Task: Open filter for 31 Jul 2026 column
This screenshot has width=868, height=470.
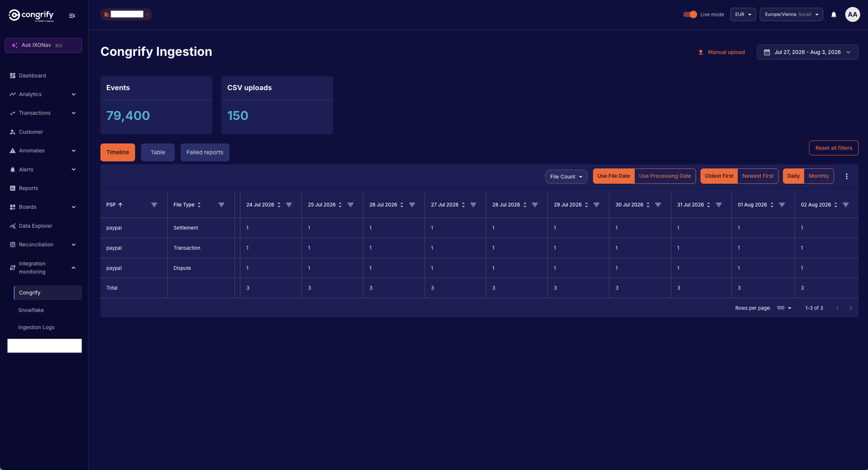Action: (x=719, y=205)
